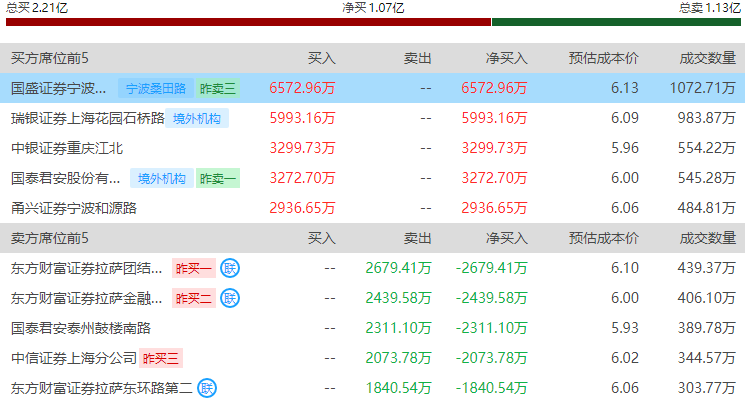Click the 联 icon beside 东方财富证券拉萨团结

(230, 268)
